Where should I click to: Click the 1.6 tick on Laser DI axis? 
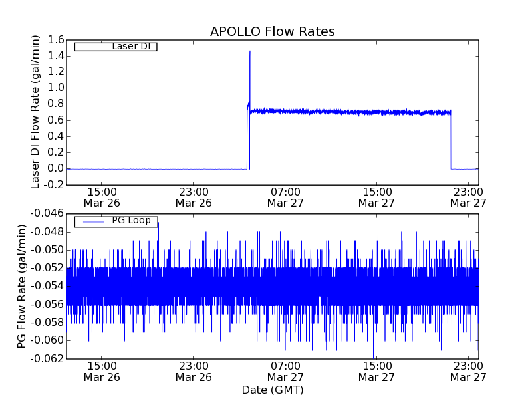(x=56, y=40)
